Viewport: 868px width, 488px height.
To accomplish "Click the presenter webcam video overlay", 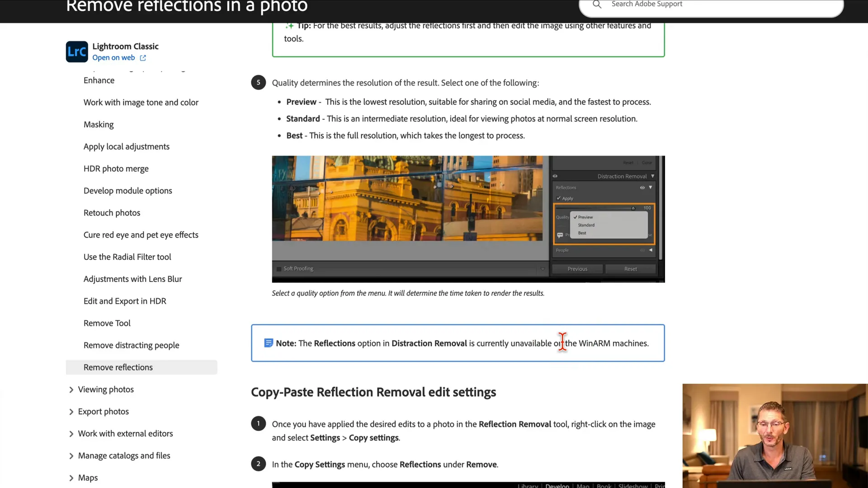I will tap(775, 436).
